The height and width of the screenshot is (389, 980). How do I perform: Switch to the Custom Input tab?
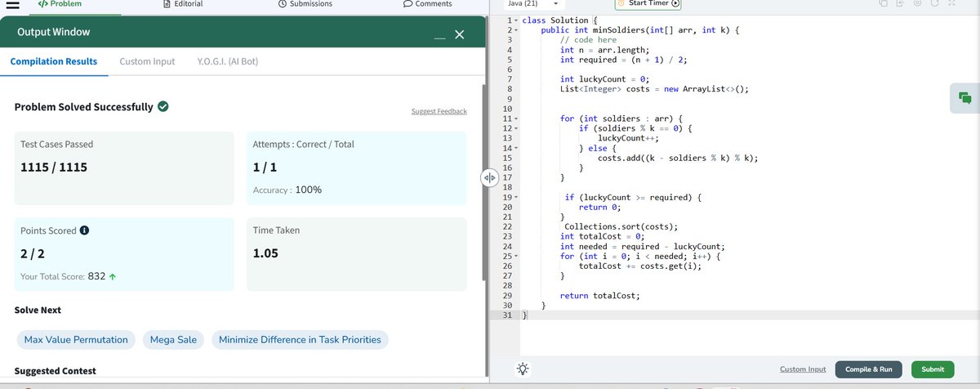tap(147, 61)
